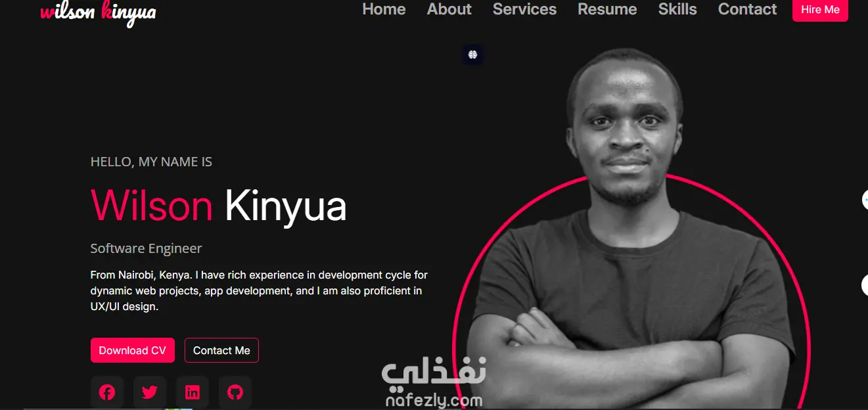868x410 pixels.
Task: Go to the Home nav item
Action: point(384,9)
